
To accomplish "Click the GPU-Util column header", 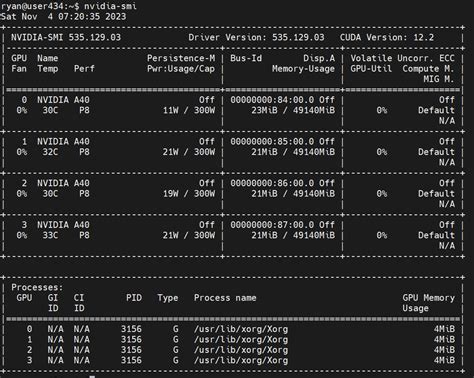I will click(371, 69).
